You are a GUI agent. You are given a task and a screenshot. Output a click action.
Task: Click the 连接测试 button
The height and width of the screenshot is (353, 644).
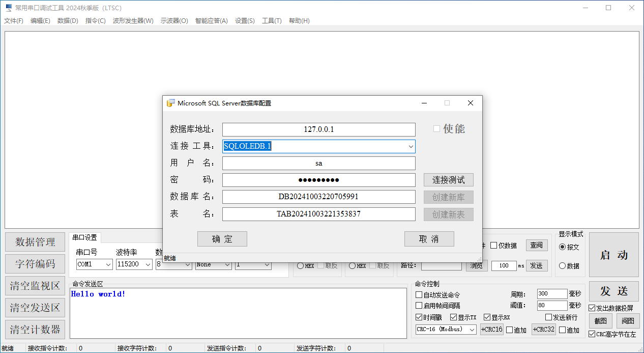(x=448, y=180)
